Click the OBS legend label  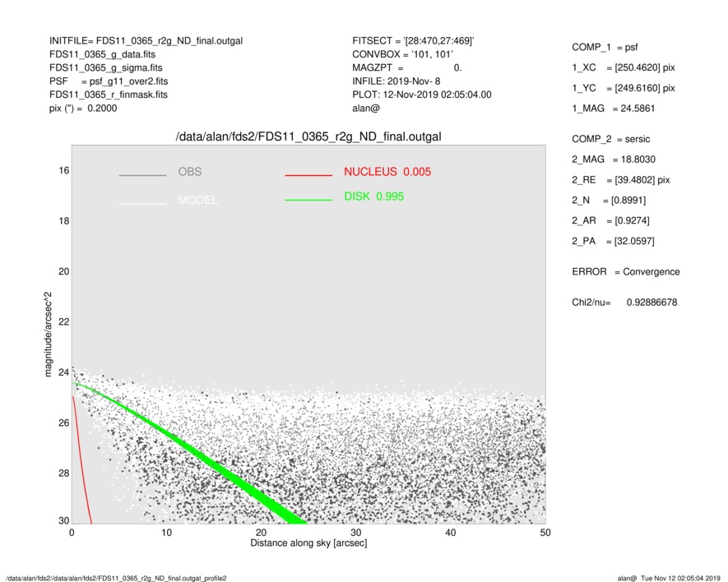pyautogui.click(x=190, y=172)
